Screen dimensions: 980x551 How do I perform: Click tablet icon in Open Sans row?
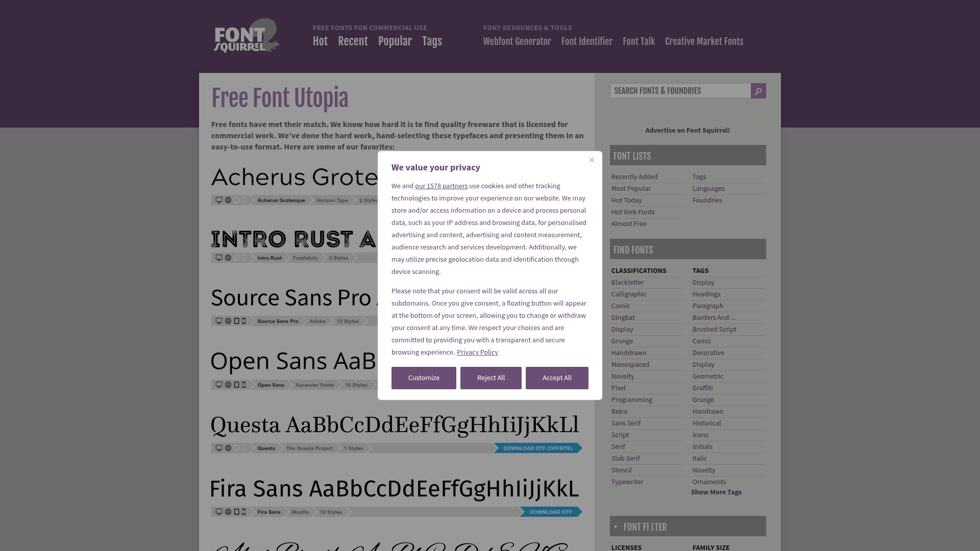click(236, 385)
